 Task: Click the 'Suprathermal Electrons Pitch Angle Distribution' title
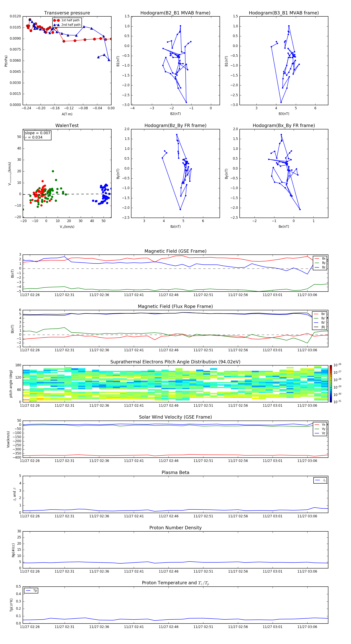[175, 362]
